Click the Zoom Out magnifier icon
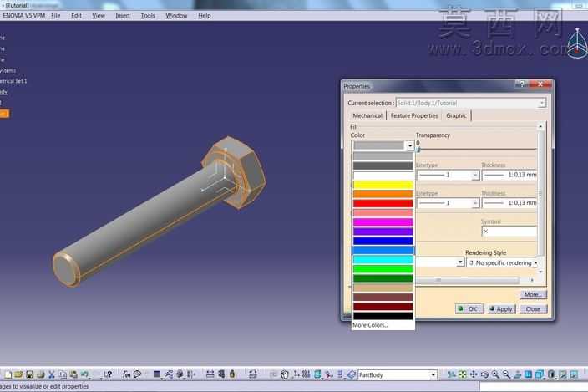This screenshot has width=588, height=392. point(506,374)
